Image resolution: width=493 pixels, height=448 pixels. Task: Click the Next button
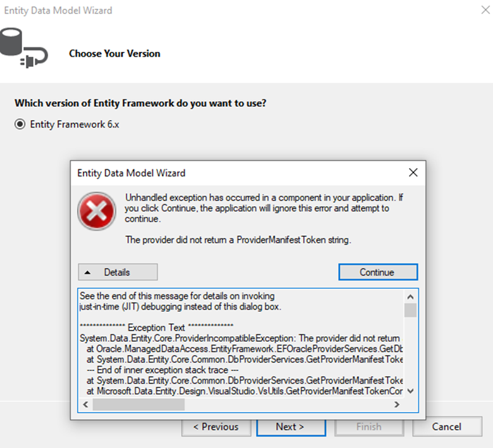tap(291, 427)
